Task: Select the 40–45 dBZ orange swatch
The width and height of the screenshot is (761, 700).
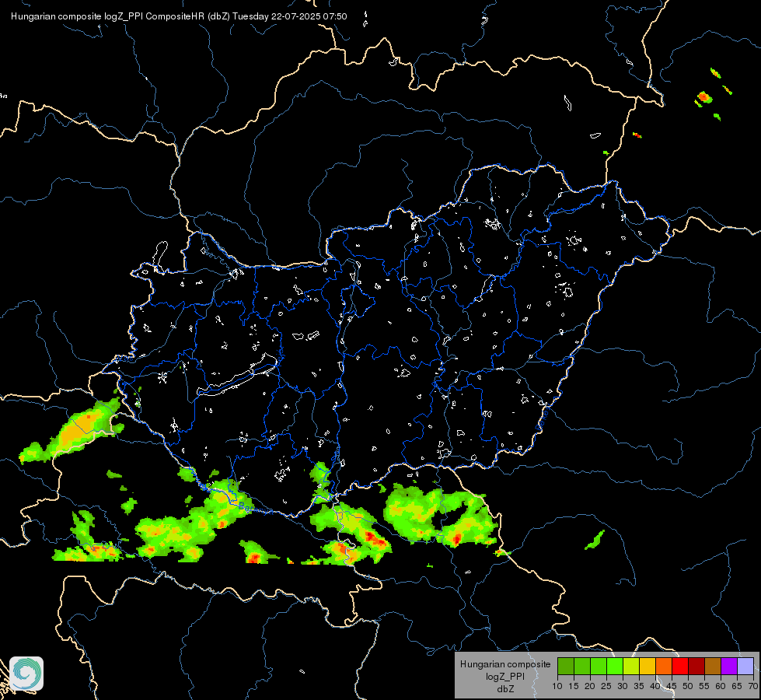Action: tap(664, 666)
